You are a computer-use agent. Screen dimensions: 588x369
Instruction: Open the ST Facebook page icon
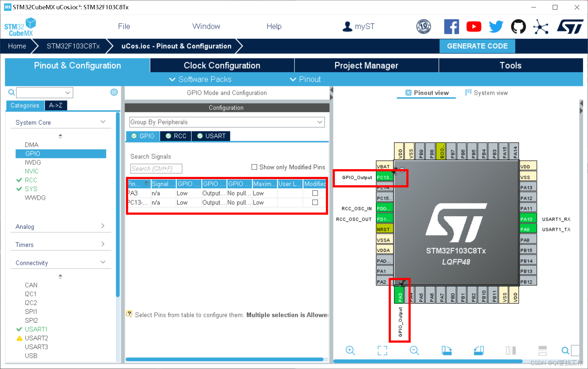(x=451, y=27)
